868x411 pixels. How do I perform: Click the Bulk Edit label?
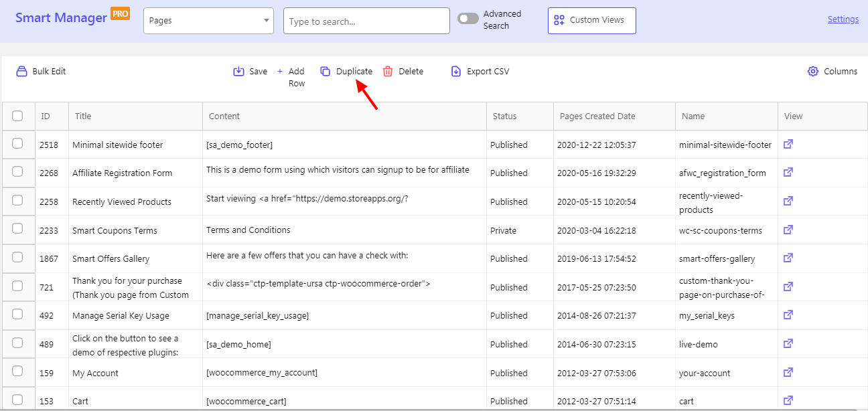click(x=49, y=71)
